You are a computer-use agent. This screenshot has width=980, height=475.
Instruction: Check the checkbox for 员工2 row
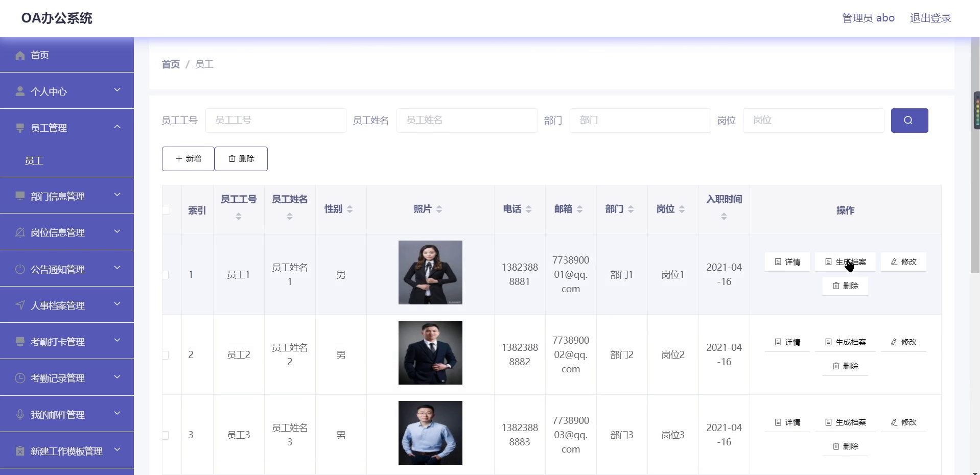point(165,354)
